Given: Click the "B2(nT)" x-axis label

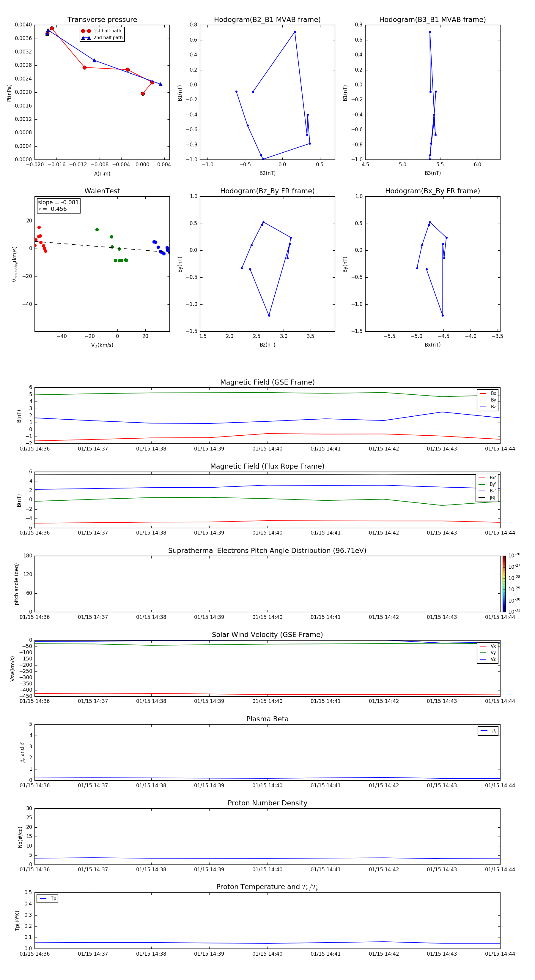Looking at the screenshot, I should pyautogui.click(x=267, y=173).
